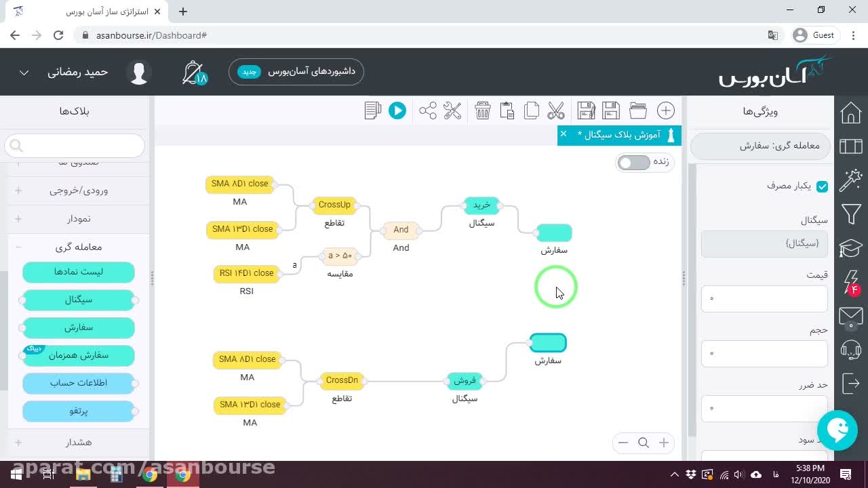
Task: Open the headset support icon
Action: (851, 350)
